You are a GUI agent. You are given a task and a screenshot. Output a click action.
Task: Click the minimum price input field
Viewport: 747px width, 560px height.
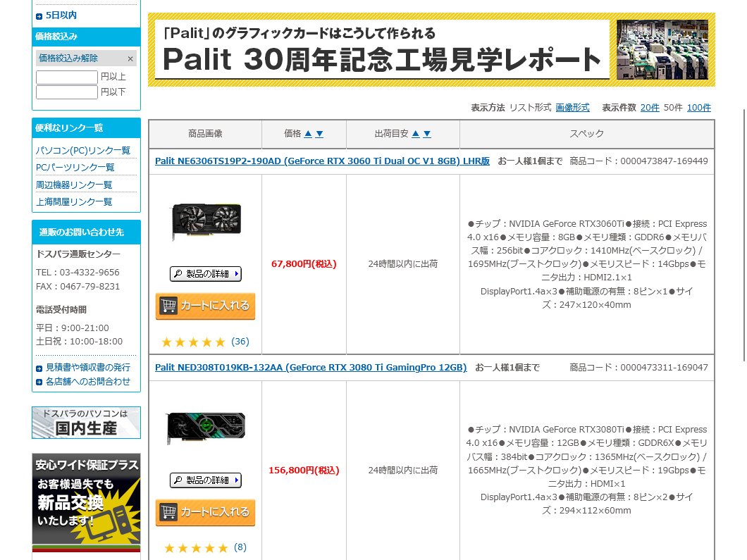tap(67, 77)
